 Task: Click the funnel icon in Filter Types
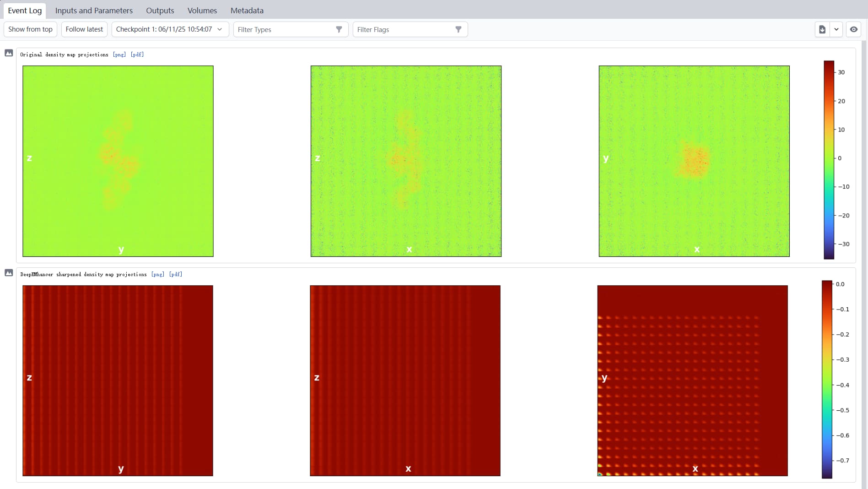(339, 29)
